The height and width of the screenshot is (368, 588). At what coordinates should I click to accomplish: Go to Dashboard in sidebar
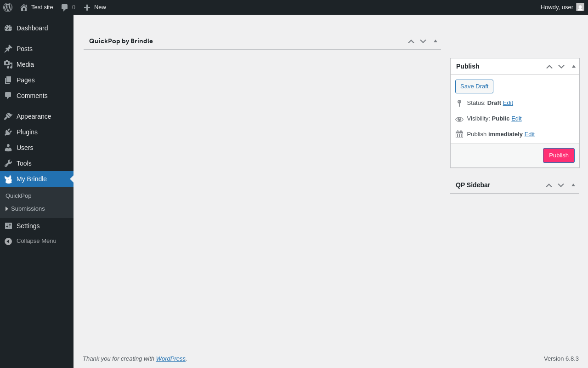[37, 28]
